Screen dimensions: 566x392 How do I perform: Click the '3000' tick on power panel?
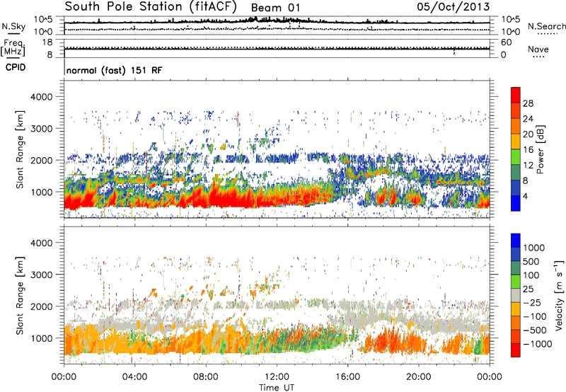(41, 129)
